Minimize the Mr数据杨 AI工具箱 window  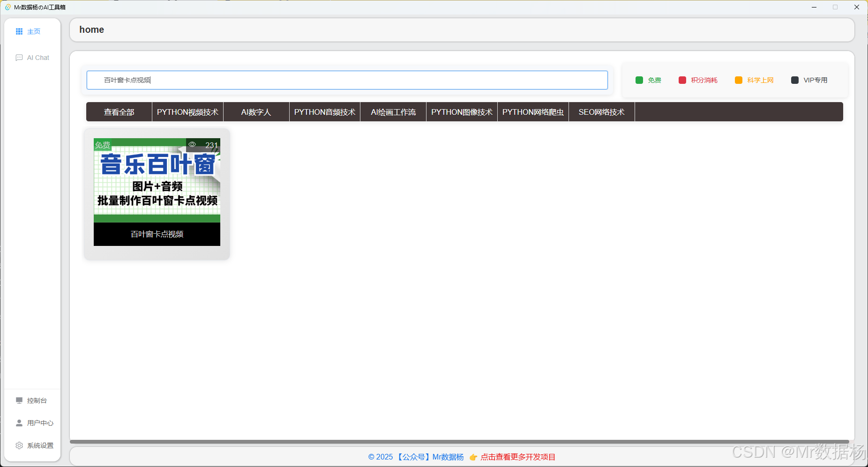814,7
